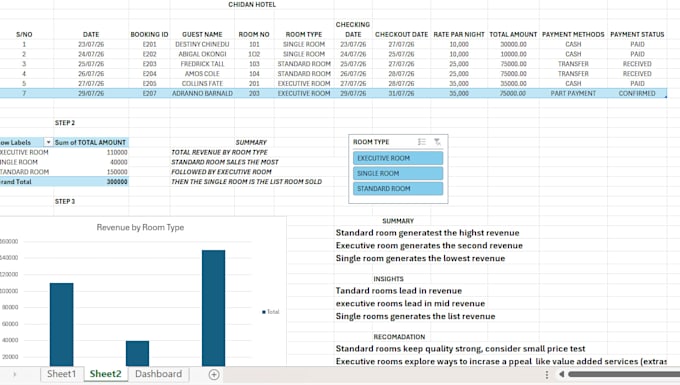Select cell ADRANNO BARNALD
The height and width of the screenshot is (385, 680).
coord(202,93)
